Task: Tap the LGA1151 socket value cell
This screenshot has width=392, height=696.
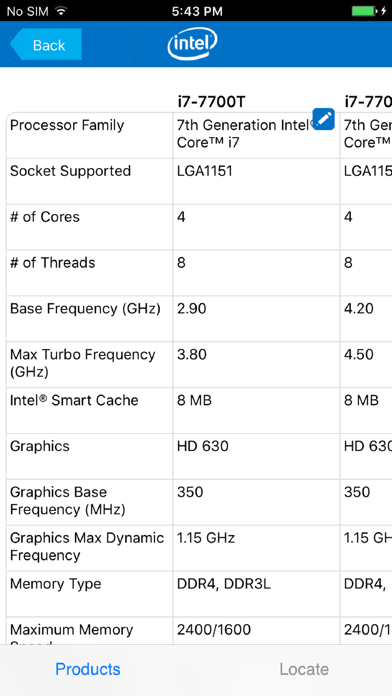Action: click(x=256, y=181)
